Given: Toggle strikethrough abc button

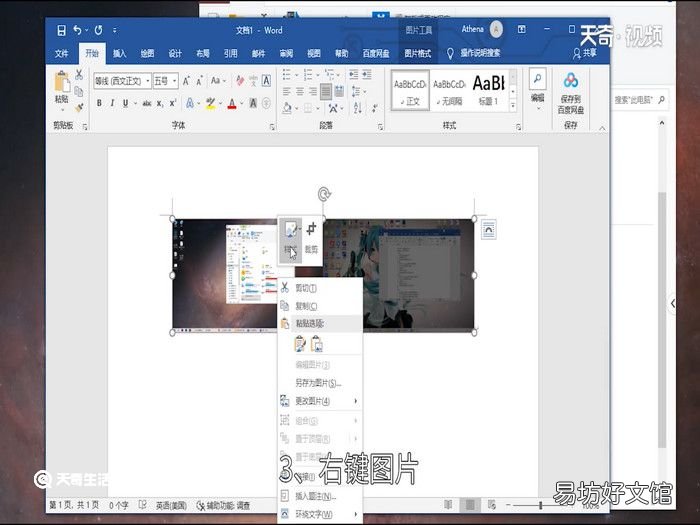Looking at the screenshot, I should tap(147, 104).
